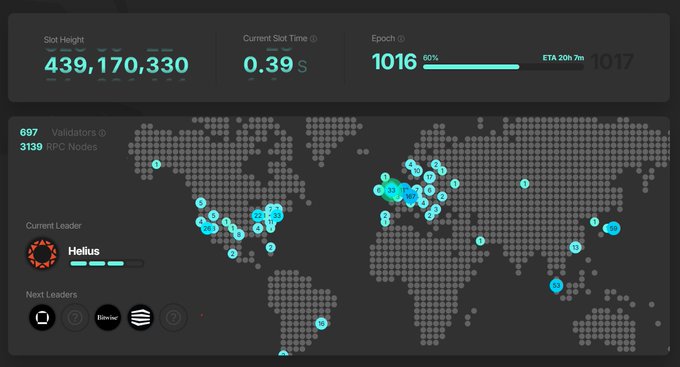The image size is (680, 367).
Task: Click the Next Leaders heading
Action: [51, 295]
